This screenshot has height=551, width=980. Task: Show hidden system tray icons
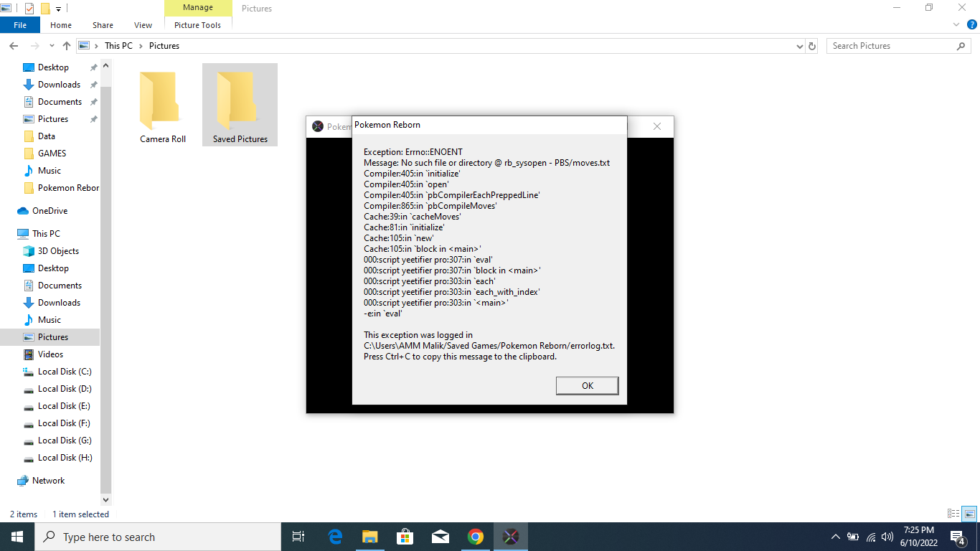(x=835, y=537)
